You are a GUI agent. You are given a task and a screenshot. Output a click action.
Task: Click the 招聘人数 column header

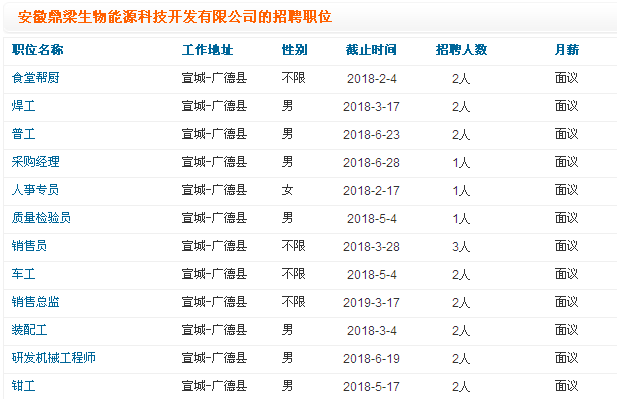point(461,50)
